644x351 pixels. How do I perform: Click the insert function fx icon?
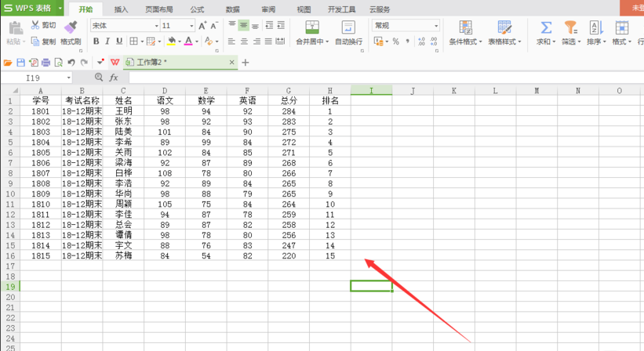coord(114,78)
